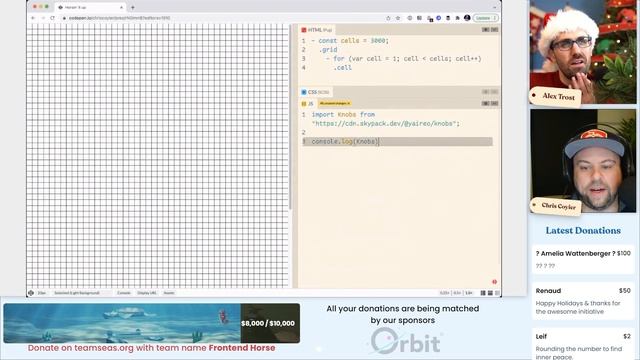
Task: Click the 'const cells = 3000' line
Action: tap(350, 41)
